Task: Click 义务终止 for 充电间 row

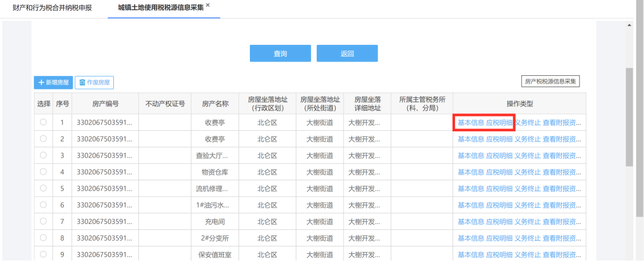Action: [527, 222]
